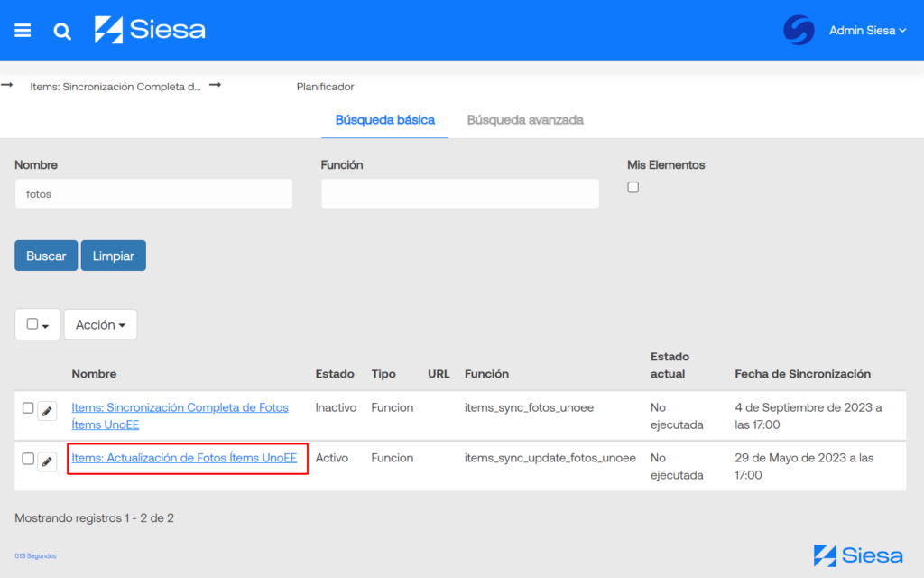Open the Items: Actualización de Fotos link
The image size is (924, 578).
187,458
